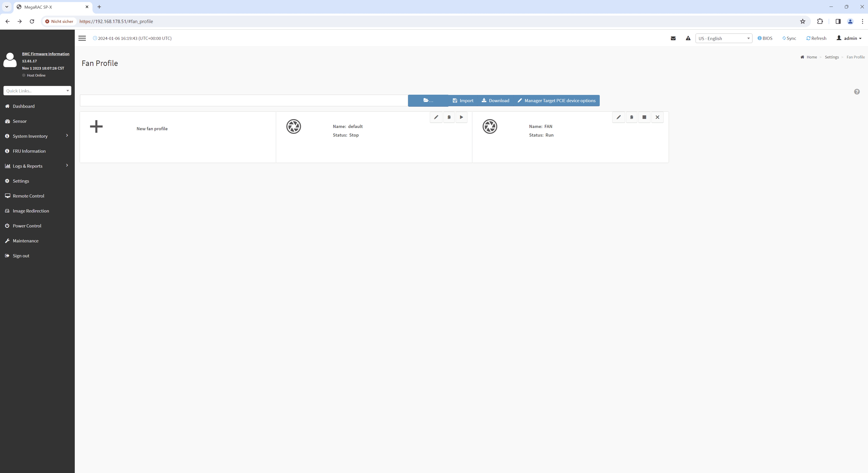Edit the FAN profile with pencil icon
This screenshot has width=868, height=473.
(618, 117)
